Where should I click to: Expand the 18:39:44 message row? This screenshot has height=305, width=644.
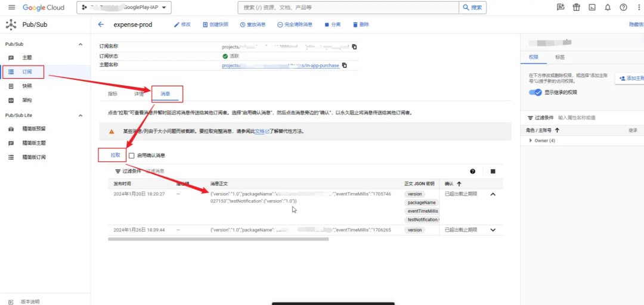click(x=493, y=230)
